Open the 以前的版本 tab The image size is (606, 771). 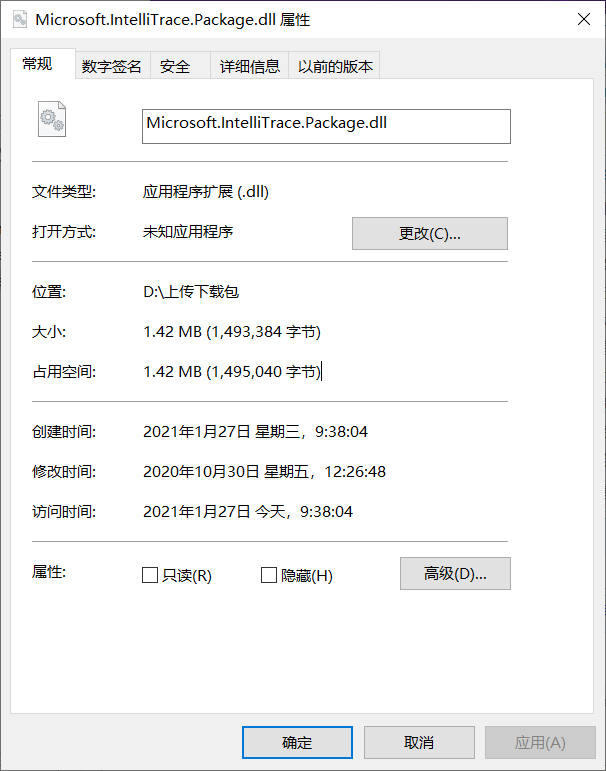click(x=335, y=66)
